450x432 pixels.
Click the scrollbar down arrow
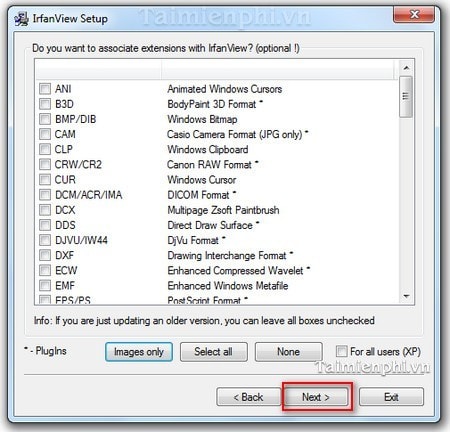(x=406, y=296)
